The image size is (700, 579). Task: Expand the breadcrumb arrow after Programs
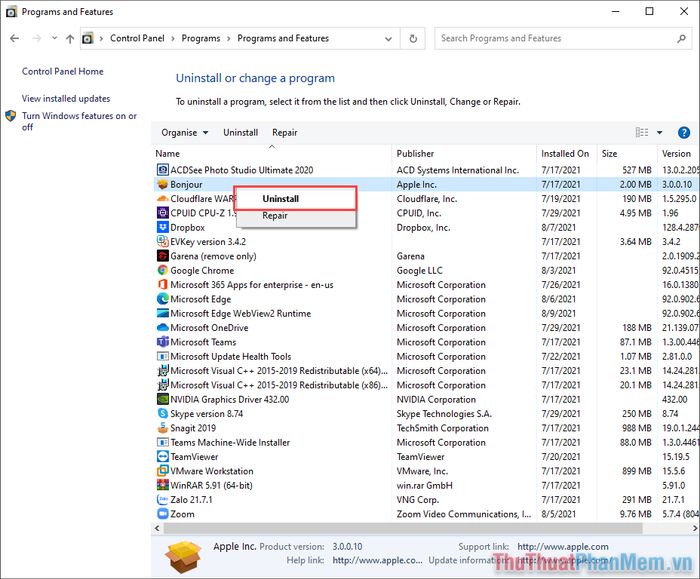click(x=229, y=38)
